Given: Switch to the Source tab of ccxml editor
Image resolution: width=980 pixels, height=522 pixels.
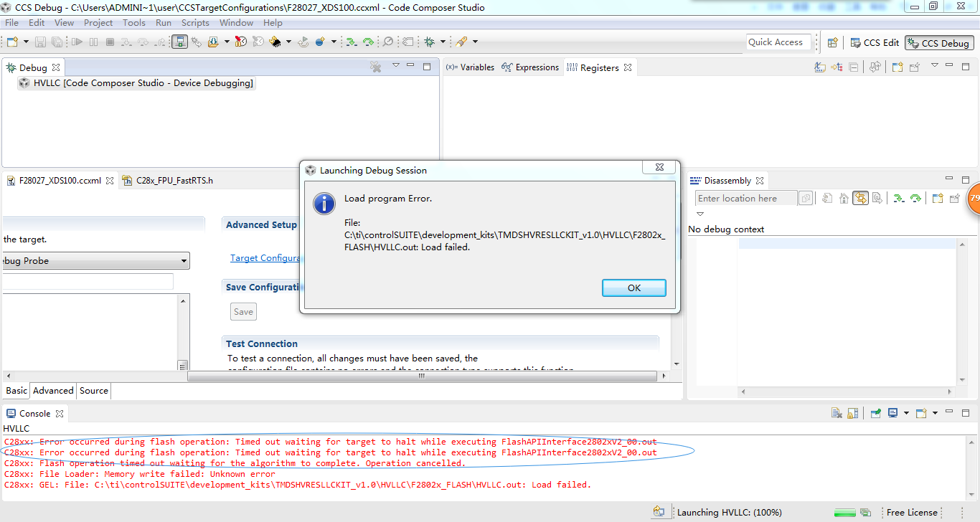Looking at the screenshot, I should (94, 391).
